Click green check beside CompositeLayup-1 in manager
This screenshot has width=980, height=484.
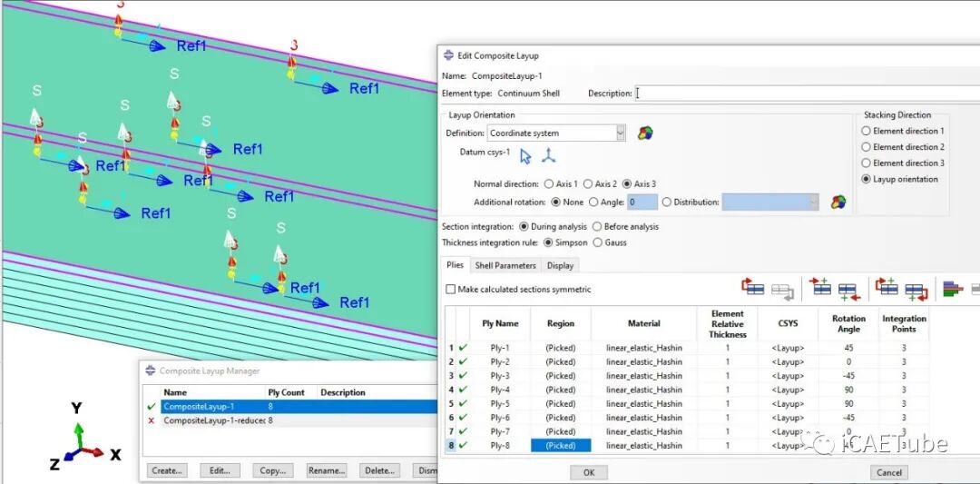click(x=152, y=407)
